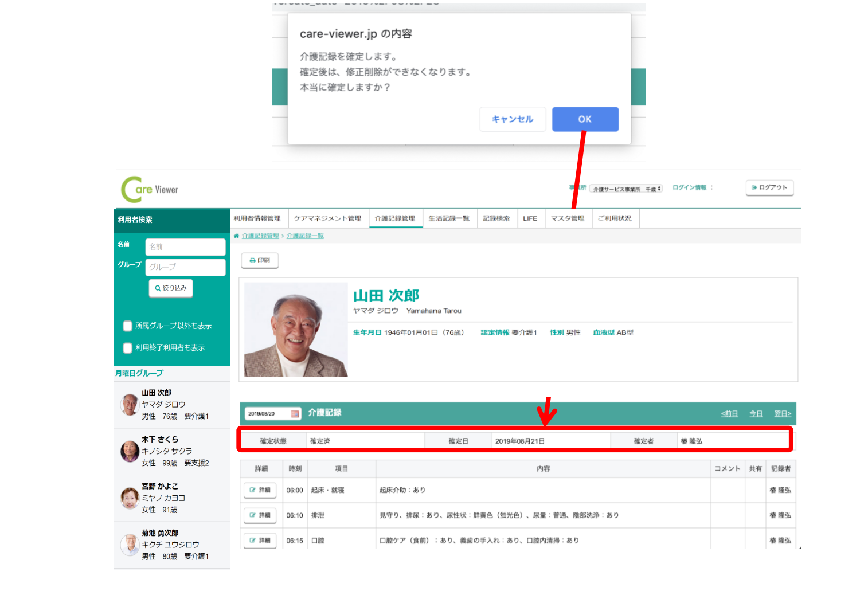Switch to the 生活記録一覧 tab

449,218
